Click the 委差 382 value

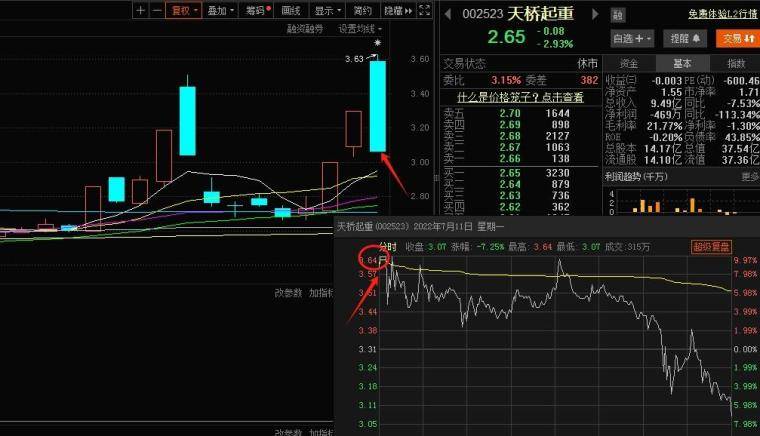[x=589, y=80]
